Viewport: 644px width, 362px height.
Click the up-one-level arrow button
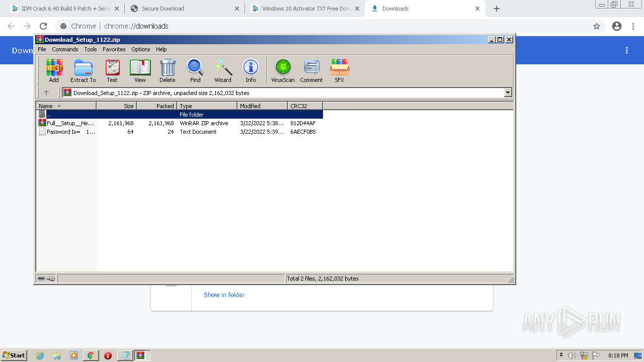click(46, 93)
